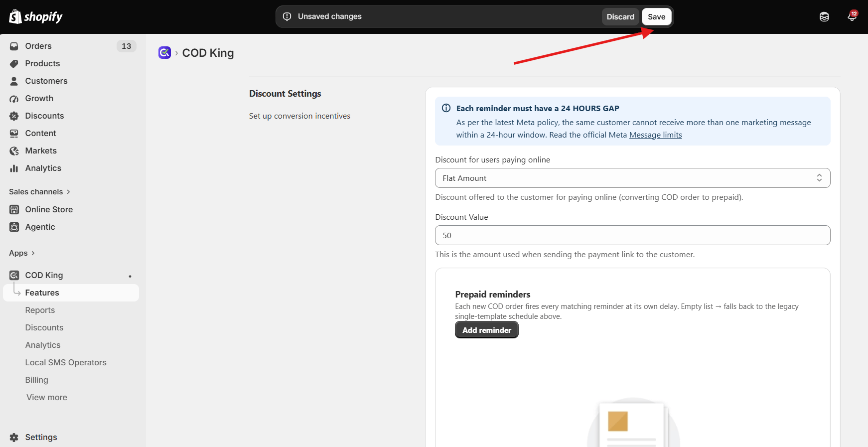Click the Content image icon

(14, 133)
